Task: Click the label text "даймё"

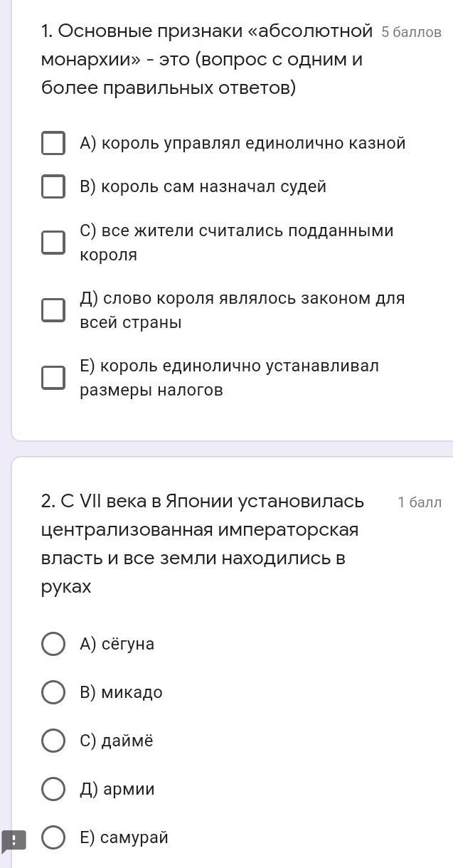Action: [127, 741]
